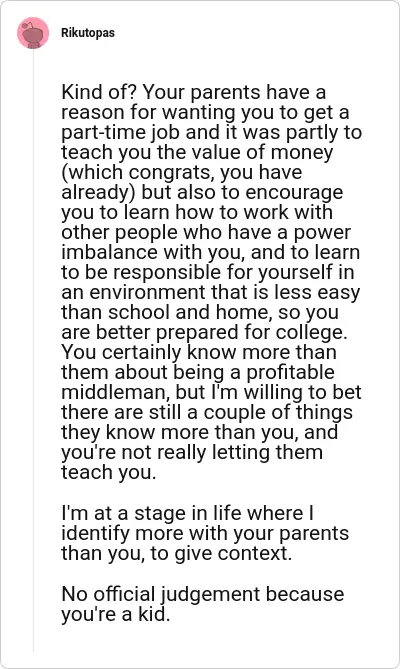Click the words "teach you." ending the first paragraph
This screenshot has height=669, width=400.
[x=109, y=472]
